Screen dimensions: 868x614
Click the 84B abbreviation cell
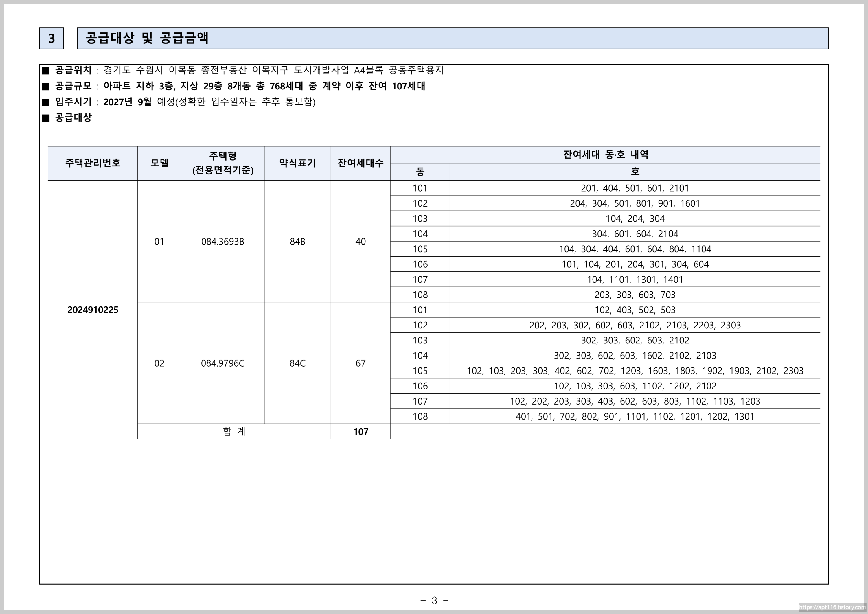(x=297, y=242)
